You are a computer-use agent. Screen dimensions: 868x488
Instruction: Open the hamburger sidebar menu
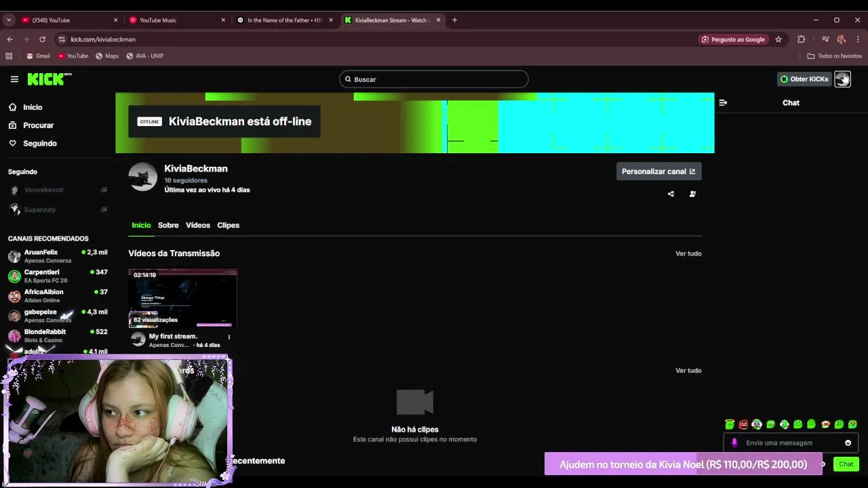[x=14, y=79]
